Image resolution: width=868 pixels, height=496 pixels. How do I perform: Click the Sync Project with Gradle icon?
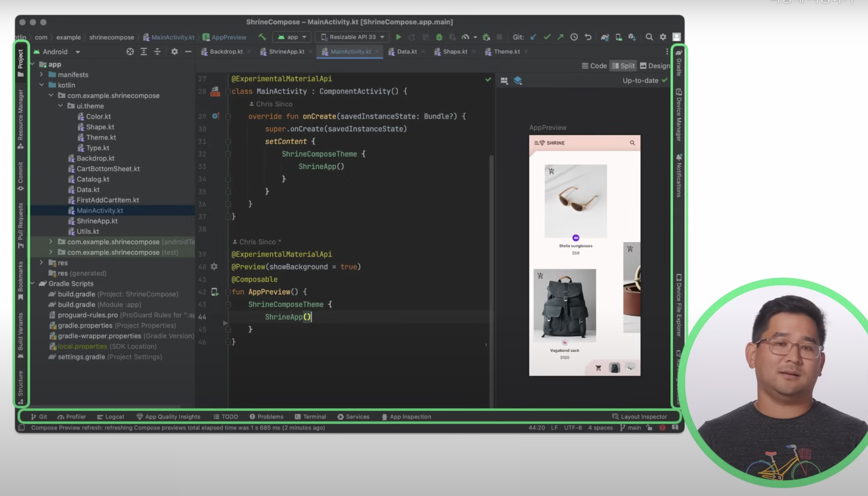[605, 37]
